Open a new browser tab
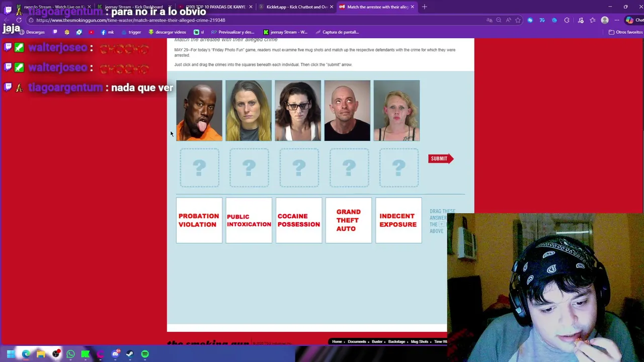Viewport: 644px width, 362px height. (425, 7)
